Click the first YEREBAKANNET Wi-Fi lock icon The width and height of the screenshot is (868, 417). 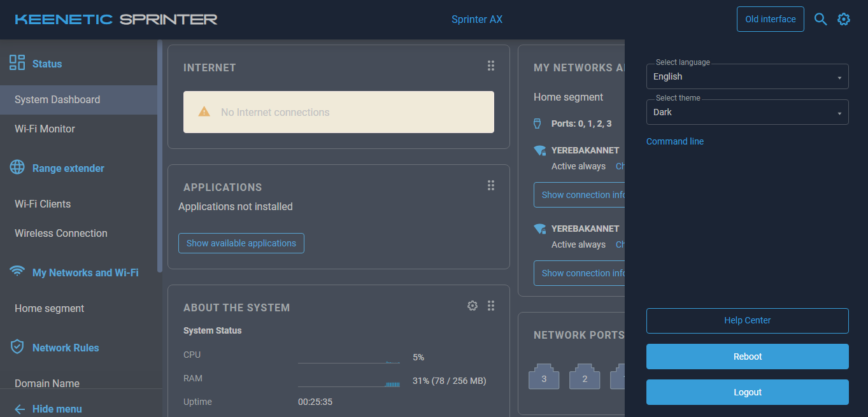pyautogui.click(x=540, y=151)
